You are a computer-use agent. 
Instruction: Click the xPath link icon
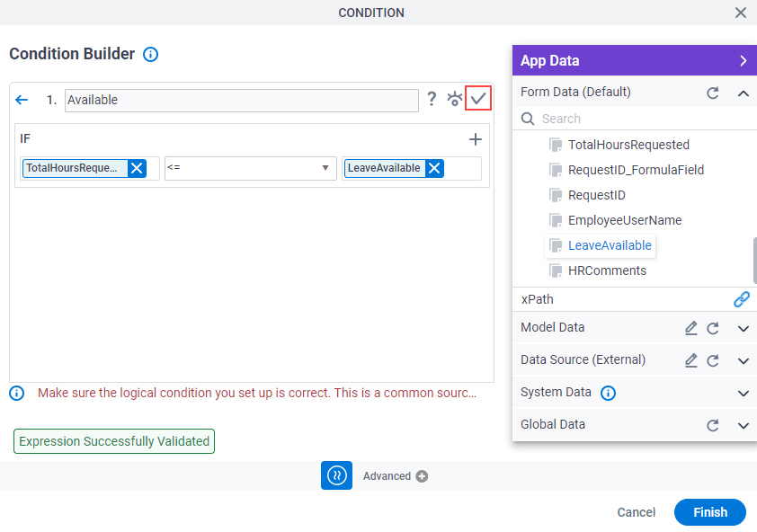click(741, 299)
